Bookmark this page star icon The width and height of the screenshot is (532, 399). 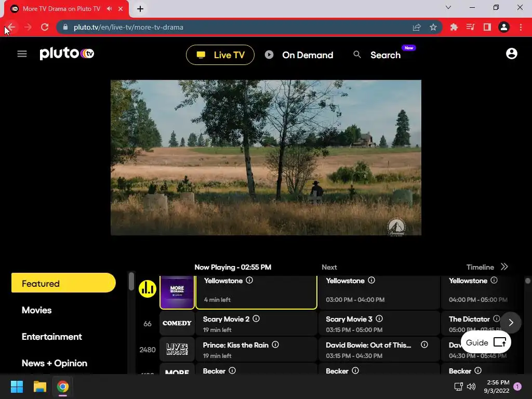click(x=433, y=27)
